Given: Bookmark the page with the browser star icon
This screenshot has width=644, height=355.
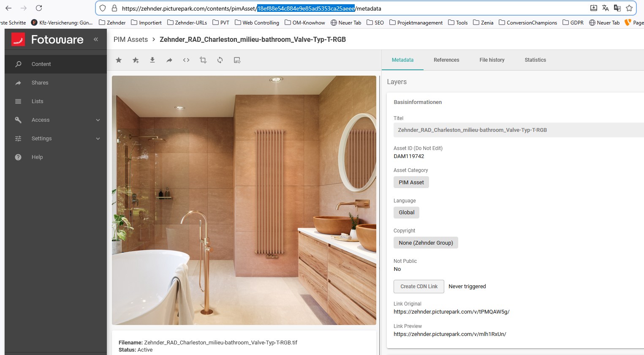Looking at the screenshot, I should coord(629,8).
